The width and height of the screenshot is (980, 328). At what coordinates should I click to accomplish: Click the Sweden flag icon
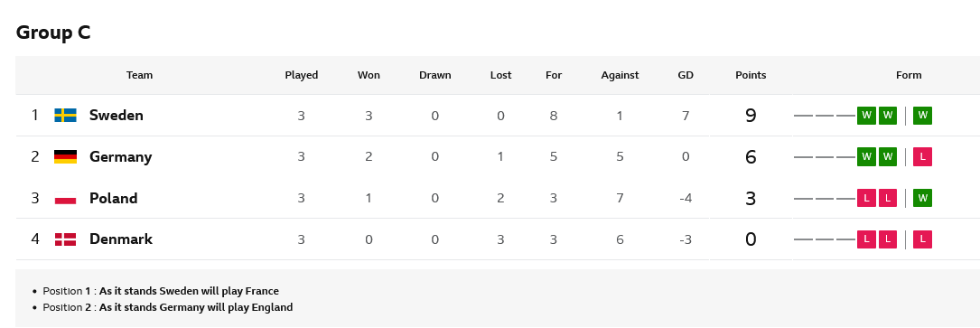pos(66,115)
